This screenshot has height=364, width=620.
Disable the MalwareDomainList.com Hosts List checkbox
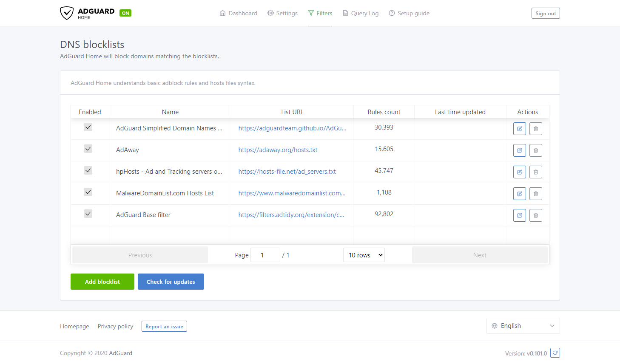[88, 192]
